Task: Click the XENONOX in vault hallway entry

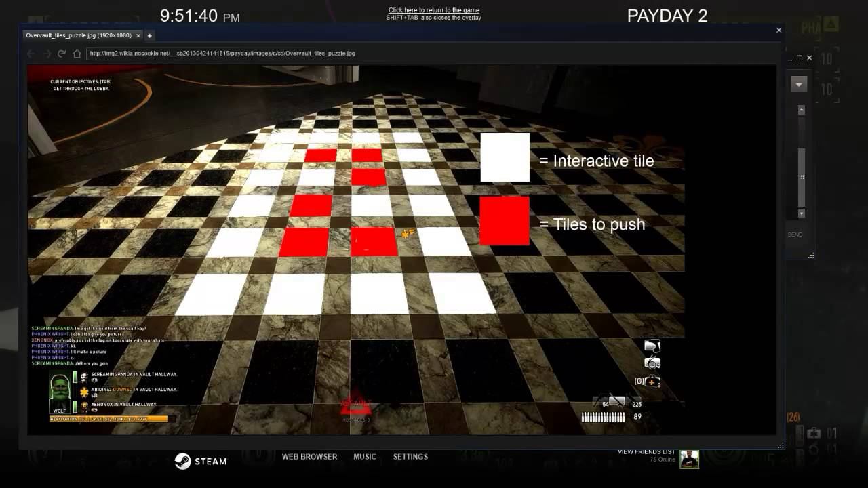Action: click(x=124, y=405)
